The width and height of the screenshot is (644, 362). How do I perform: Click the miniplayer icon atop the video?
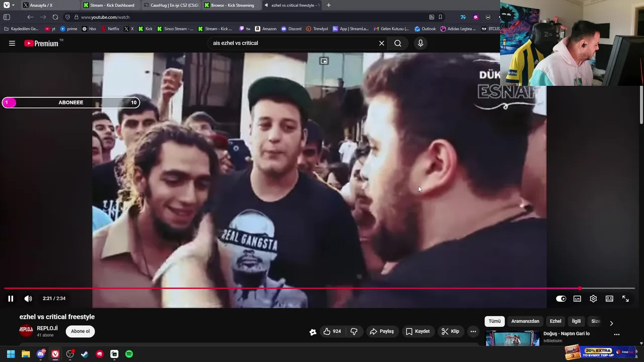pyautogui.click(x=324, y=61)
